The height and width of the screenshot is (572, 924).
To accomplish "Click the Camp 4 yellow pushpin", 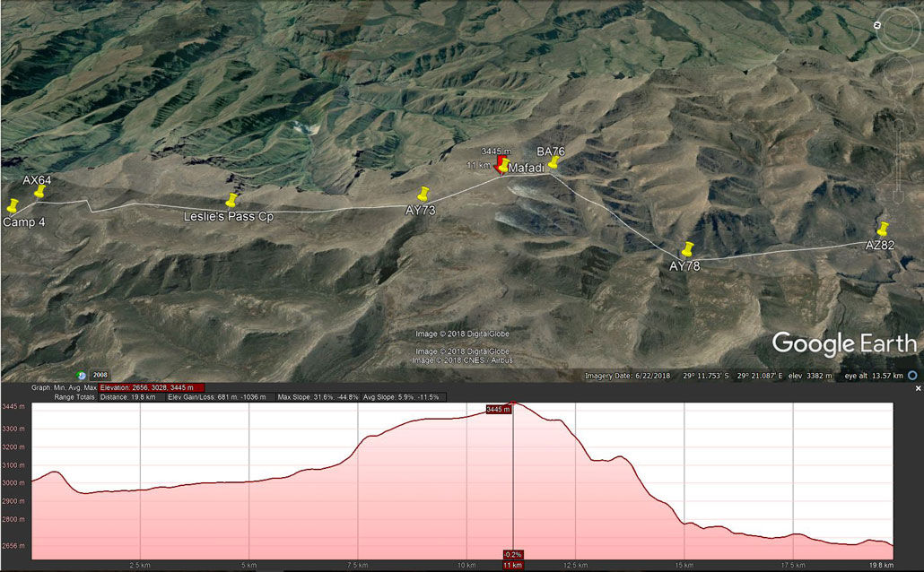I will tap(13, 206).
